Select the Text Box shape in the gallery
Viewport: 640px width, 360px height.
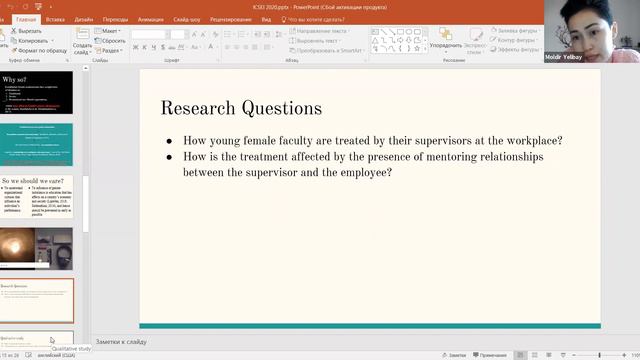tap(375, 31)
